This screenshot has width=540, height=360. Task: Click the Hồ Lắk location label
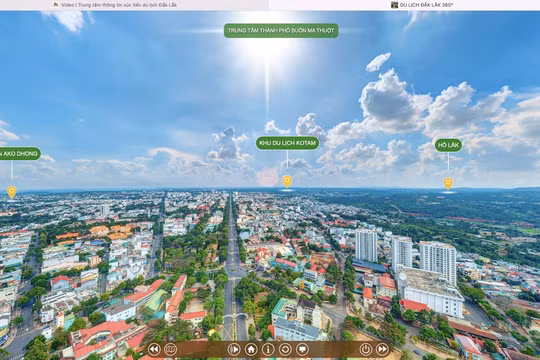pyautogui.click(x=448, y=145)
